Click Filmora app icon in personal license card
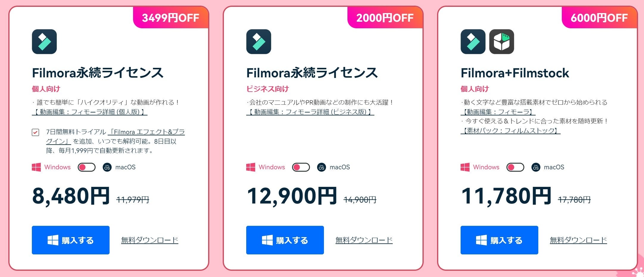 pos(44,42)
